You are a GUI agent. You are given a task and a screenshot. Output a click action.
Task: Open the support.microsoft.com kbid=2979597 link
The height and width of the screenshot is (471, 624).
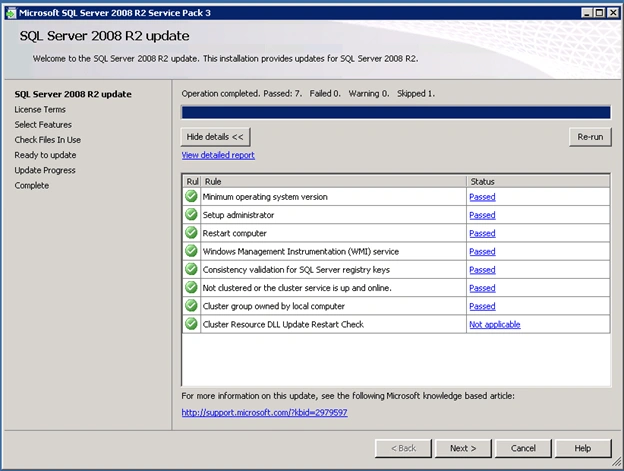[264, 413]
